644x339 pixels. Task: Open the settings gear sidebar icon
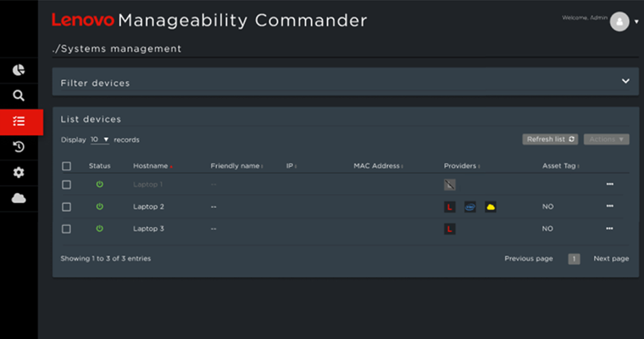[x=18, y=173]
